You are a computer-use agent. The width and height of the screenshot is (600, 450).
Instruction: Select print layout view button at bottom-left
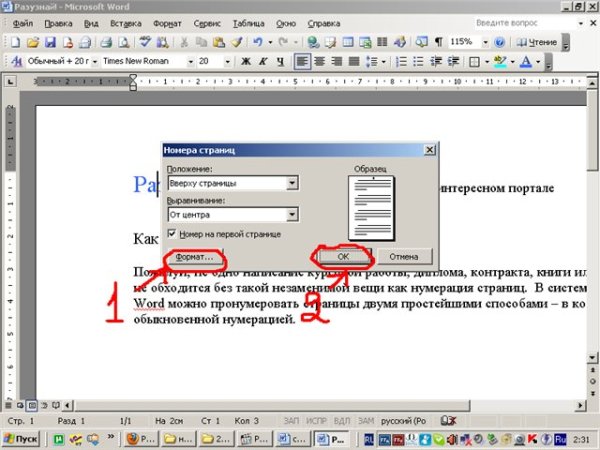[x=32, y=405]
